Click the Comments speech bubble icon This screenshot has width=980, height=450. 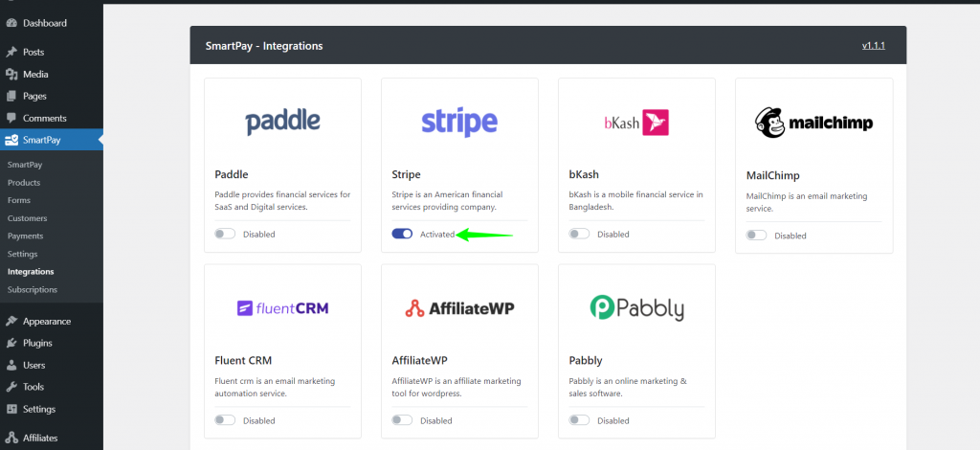pos(11,118)
